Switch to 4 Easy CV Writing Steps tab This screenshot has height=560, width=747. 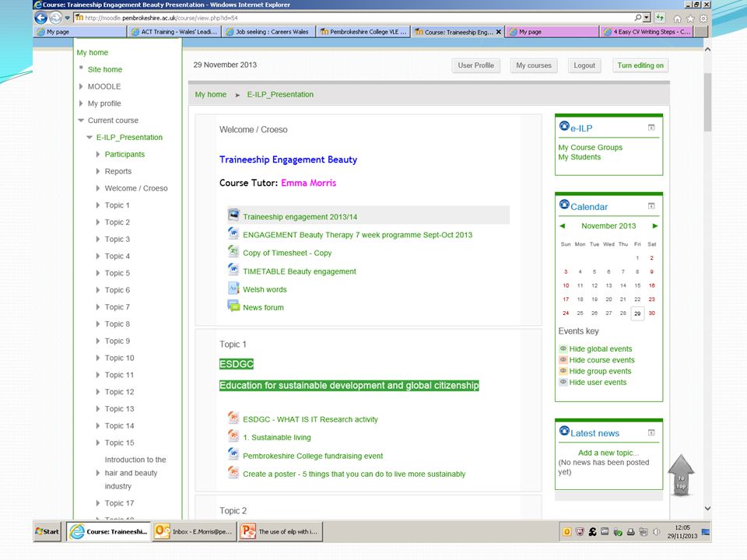(x=647, y=32)
